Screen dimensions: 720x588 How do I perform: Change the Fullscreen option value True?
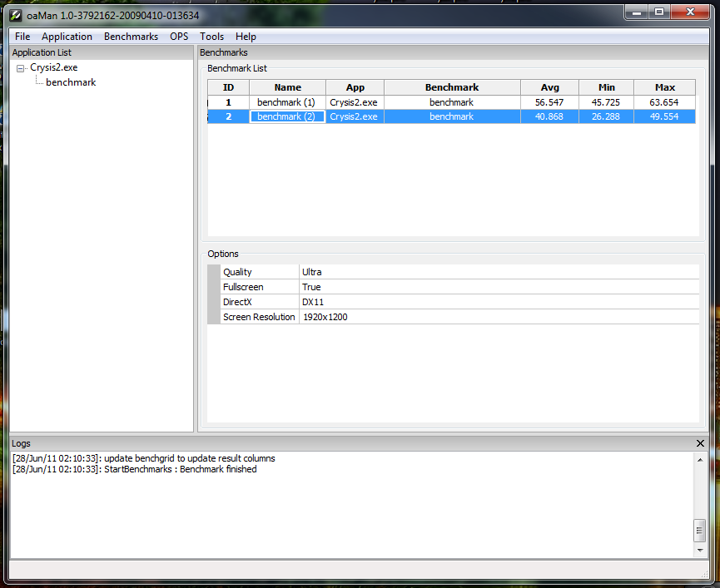(498, 287)
